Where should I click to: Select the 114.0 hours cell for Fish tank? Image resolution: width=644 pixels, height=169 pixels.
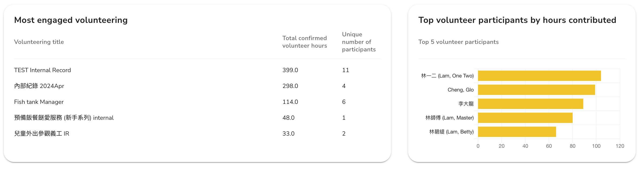point(290,102)
